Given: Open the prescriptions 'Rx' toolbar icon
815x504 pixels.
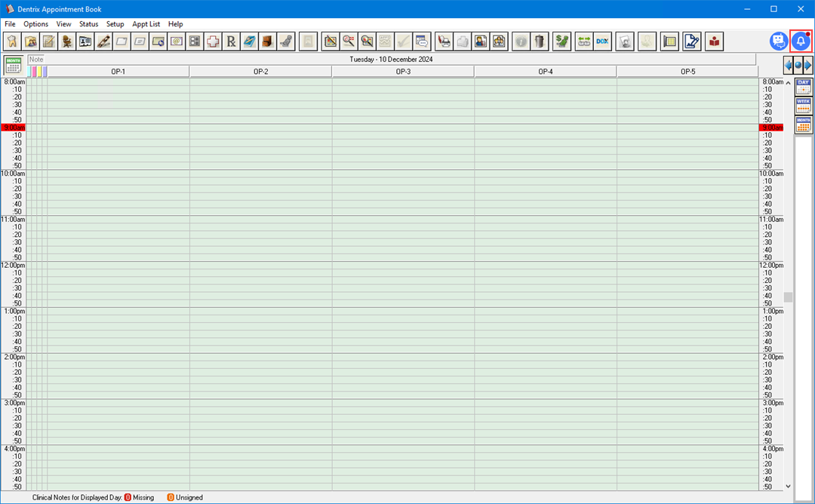Looking at the screenshot, I should 232,41.
